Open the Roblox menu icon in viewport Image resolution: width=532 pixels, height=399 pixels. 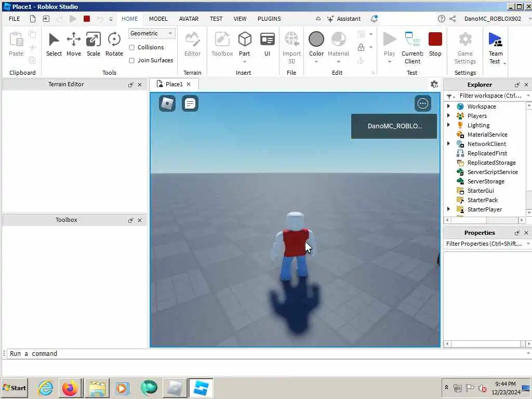point(167,103)
